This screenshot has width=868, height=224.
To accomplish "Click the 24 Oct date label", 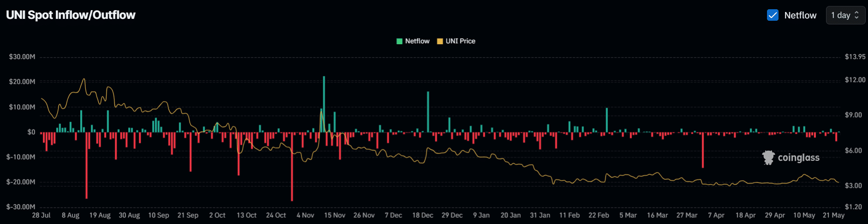I will 276,215.
